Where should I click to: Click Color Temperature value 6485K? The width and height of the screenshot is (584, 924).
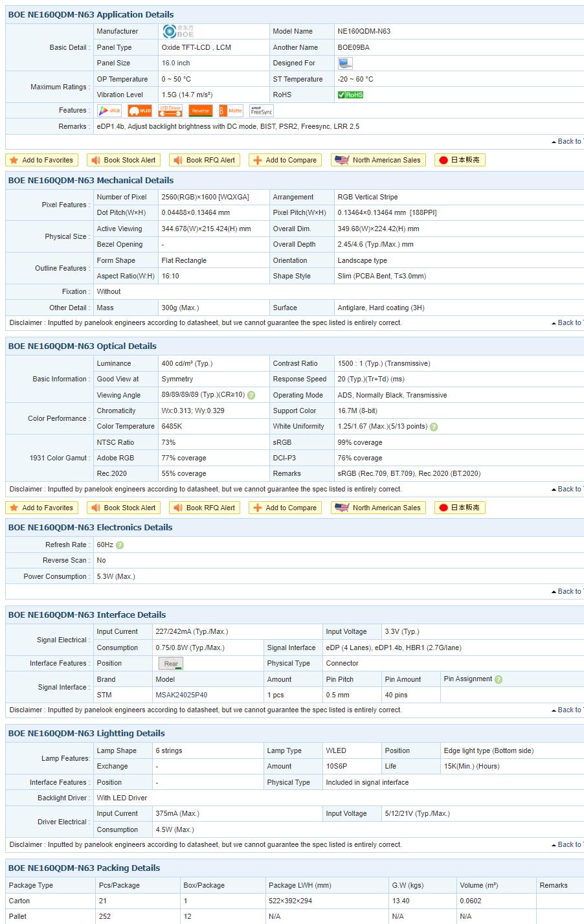click(172, 427)
